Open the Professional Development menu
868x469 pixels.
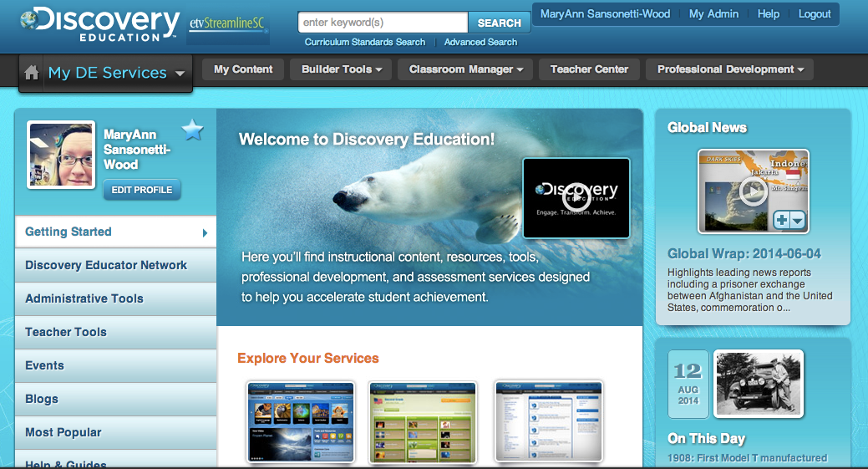(x=729, y=69)
